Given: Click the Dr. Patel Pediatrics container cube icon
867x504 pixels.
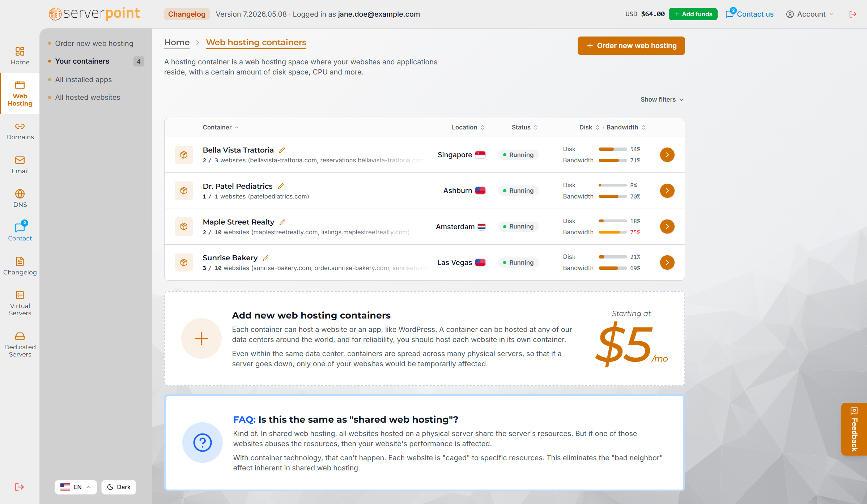Looking at the screenshot, I should pos(184,191).
